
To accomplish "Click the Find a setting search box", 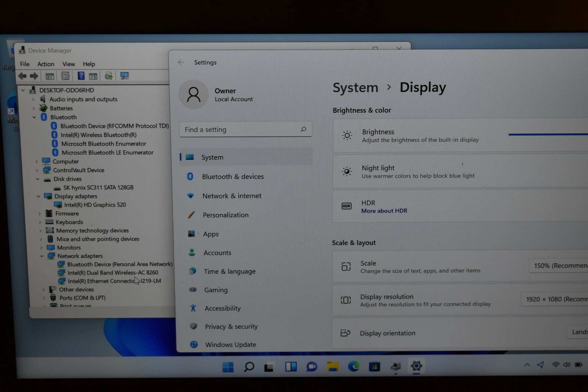I will click(245, 129).
